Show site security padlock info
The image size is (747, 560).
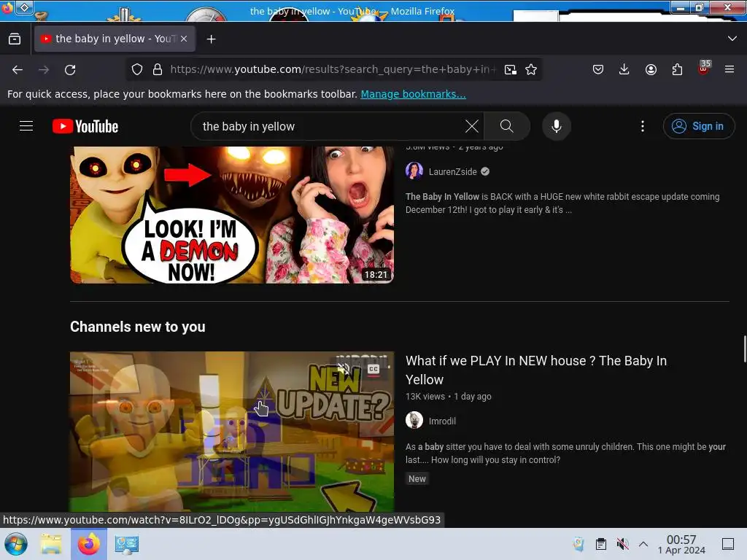(x=158, y=69)
